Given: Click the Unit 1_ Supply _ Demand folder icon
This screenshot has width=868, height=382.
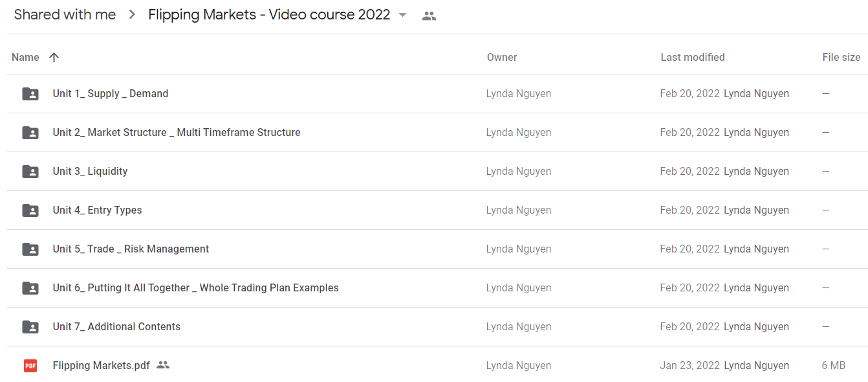Looking at the screenshot, I should tap(30, 94).
